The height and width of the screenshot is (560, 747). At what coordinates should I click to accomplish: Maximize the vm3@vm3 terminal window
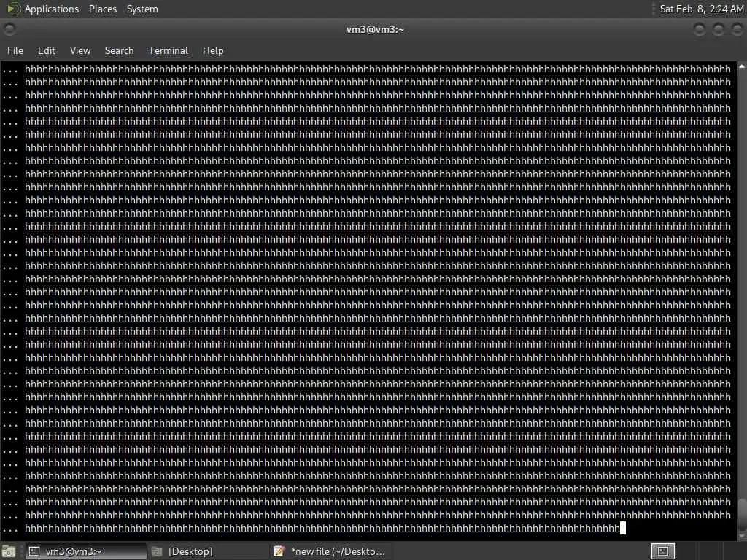click(719, 29)
